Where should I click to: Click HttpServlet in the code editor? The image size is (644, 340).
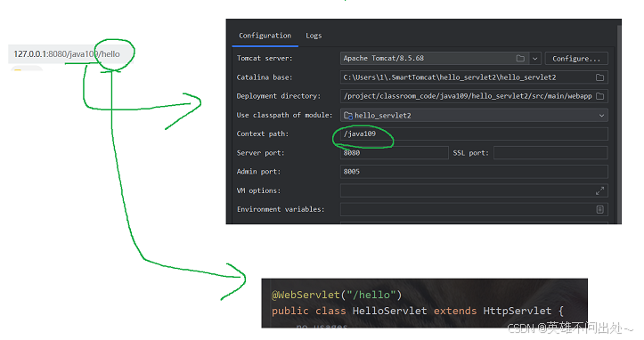point(518,311)
